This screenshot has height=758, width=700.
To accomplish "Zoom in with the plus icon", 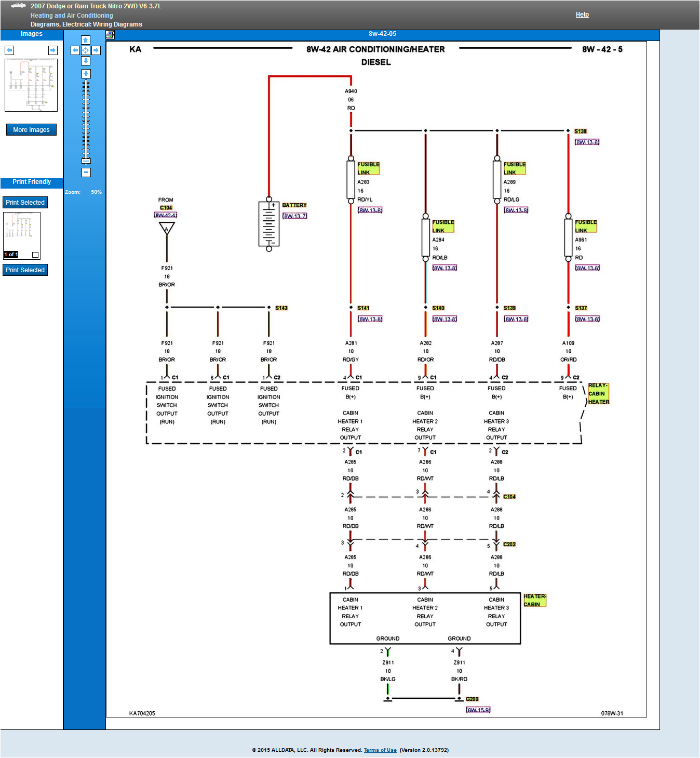I will (85, 74).
